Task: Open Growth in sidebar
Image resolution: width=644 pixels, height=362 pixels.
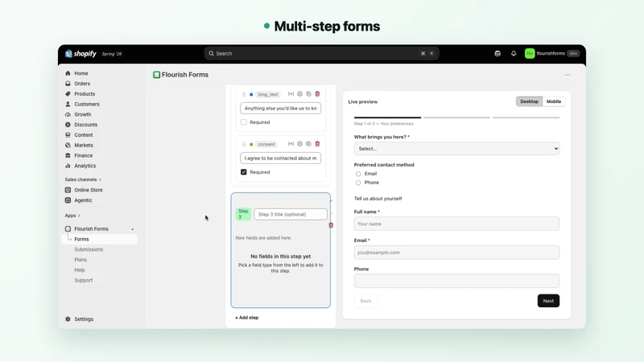Action: (83, 114)
